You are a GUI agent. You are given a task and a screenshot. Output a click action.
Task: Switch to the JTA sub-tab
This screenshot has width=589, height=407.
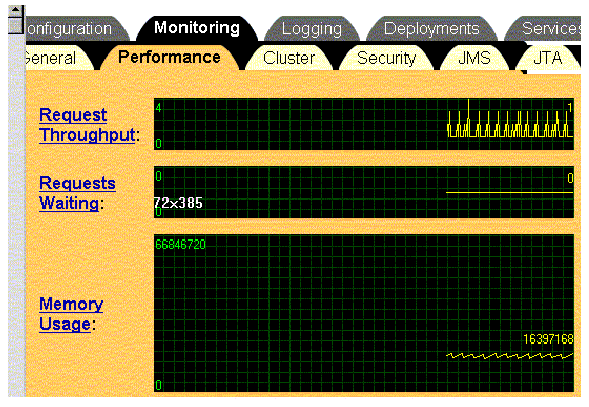[x=547, y=58]
